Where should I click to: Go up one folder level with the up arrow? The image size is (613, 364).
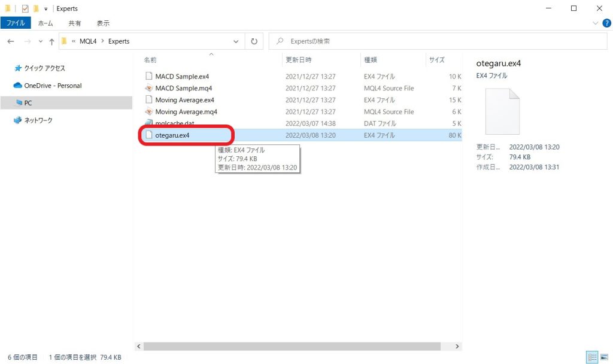click(x=51, y=41)
